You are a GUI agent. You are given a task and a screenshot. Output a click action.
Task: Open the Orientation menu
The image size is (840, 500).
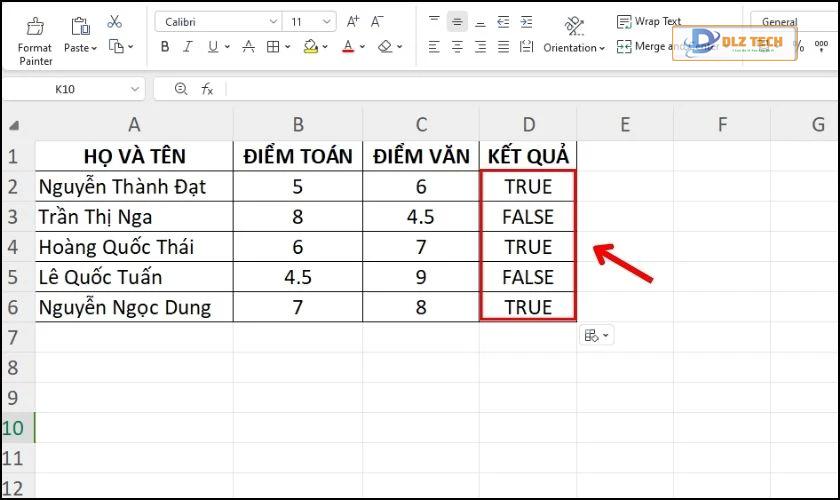574,35
